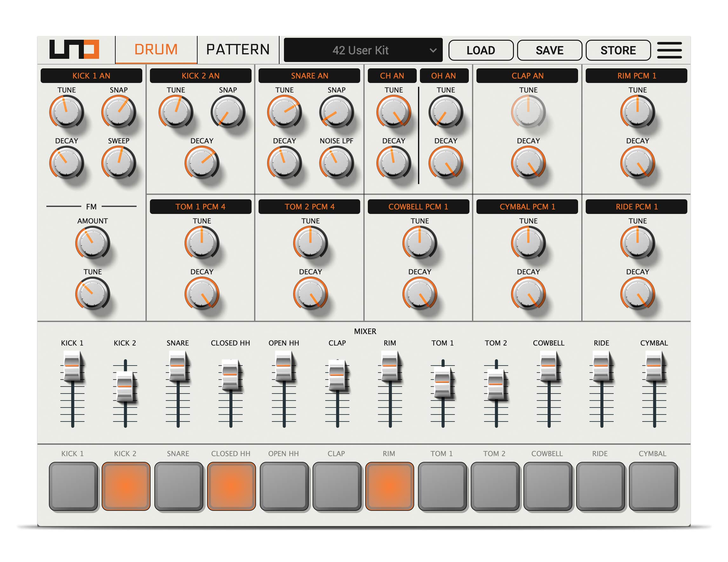The image size is (728, 562).
Task: Click the UNO logo icon
Action: click(74, 49)
